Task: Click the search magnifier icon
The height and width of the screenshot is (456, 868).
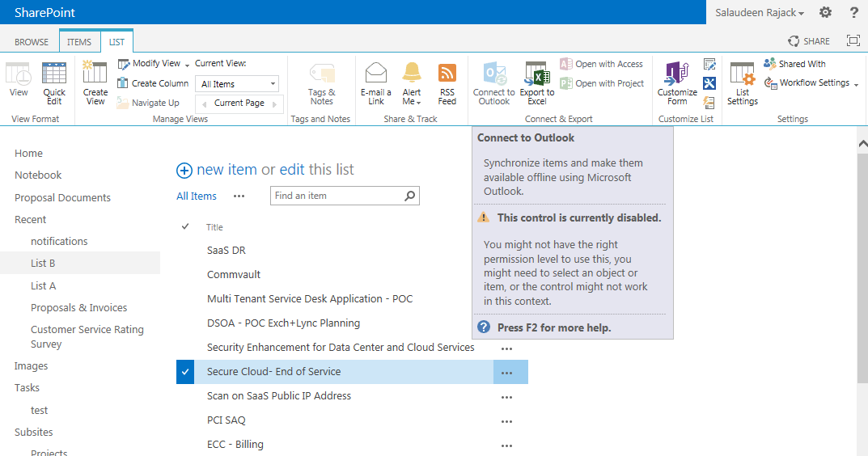Action: click(x=409, y=196)
